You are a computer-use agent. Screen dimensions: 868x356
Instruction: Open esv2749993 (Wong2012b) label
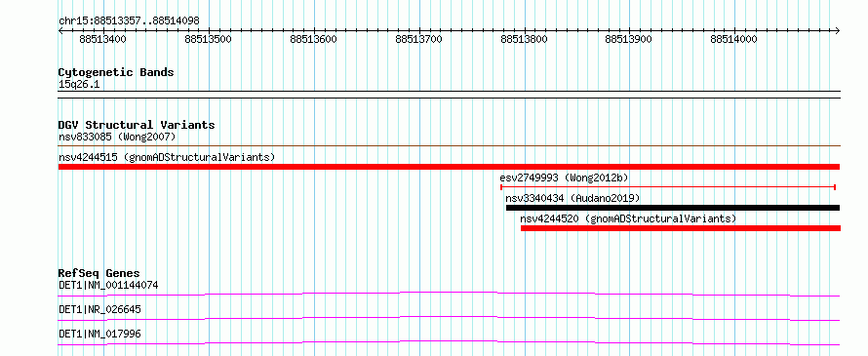[564, 178]
